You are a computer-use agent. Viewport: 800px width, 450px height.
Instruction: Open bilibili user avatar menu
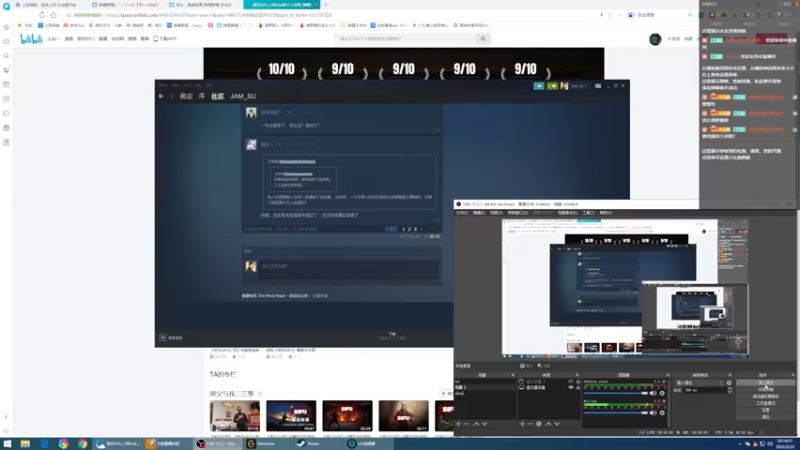655,39
